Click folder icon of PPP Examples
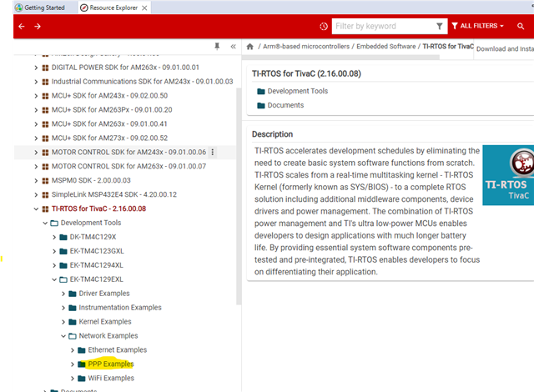 pyautogui.click(x=82, y=364)
